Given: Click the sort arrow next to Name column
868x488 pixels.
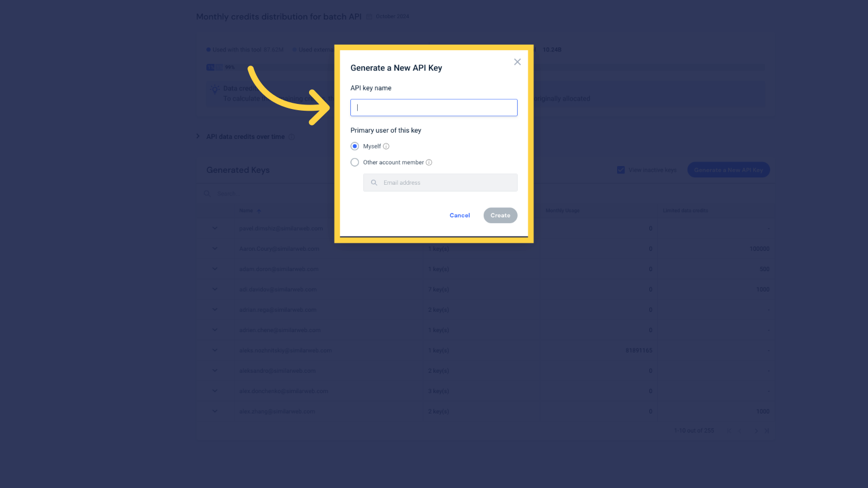Looking at the screenshot, I should [x=259, y=211].
